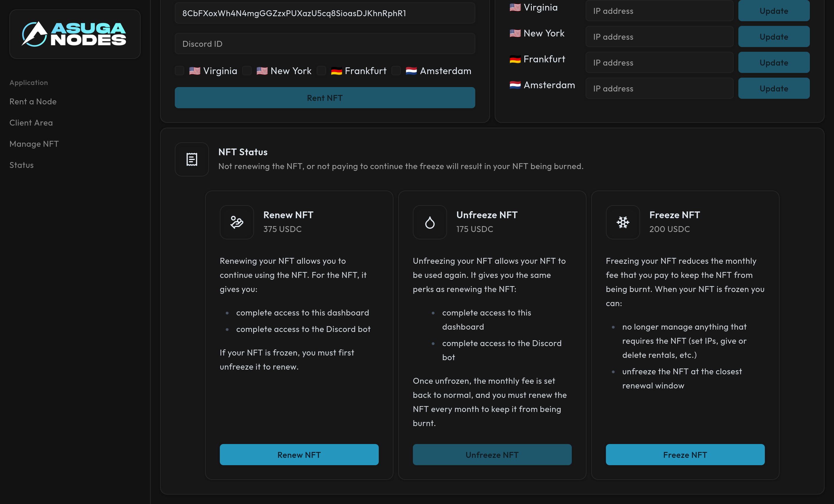Tick the New York region checkbox
The height and width of the screenshot is (504, 834).
247,71
